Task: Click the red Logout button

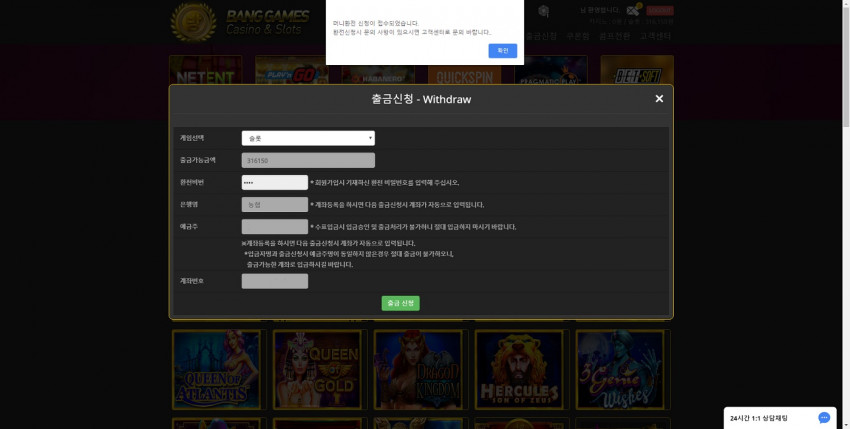Action: (x=660, y=10)
